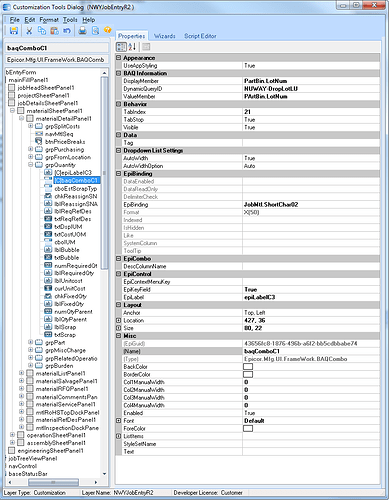Image resolution: width=389 pixels, height=500 pixels.
Task: Click the EpiLabel value epiLabelC3
Action: click(260, 297)
